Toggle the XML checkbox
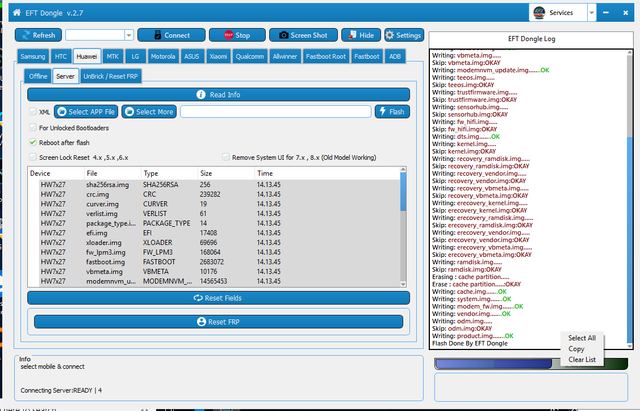The height and width of the screenshot is (411, 640). pyautogui.click(x=33, y=111)
